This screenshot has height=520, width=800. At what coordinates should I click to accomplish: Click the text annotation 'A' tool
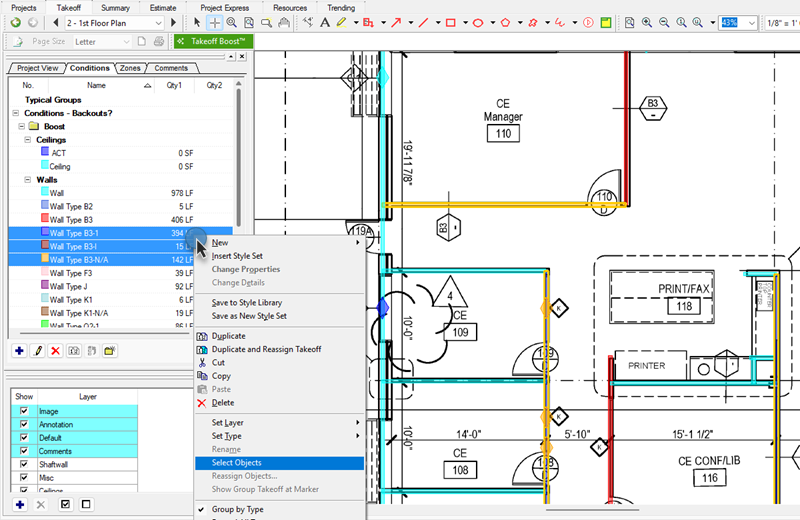coord(325,22)
